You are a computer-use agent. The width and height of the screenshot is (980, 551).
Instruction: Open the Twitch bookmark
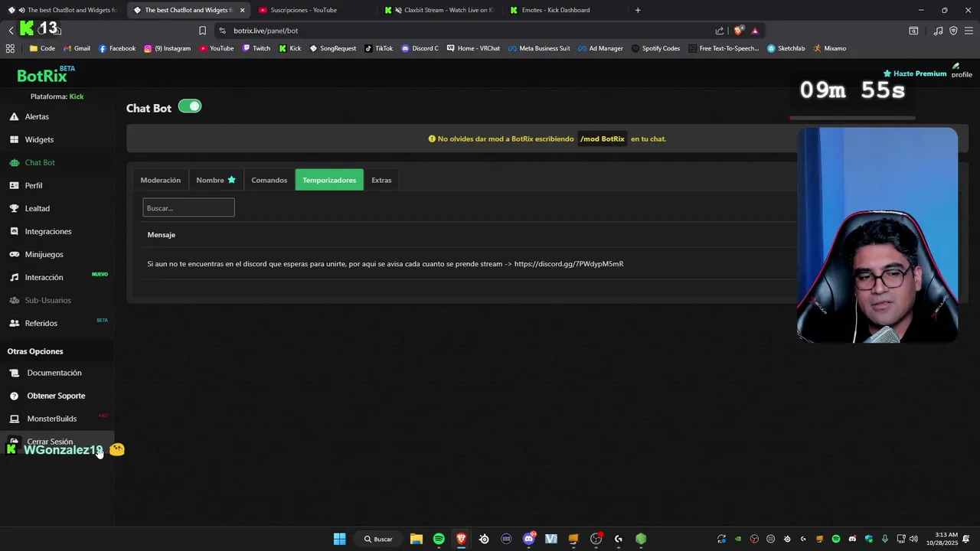click(x=256, y=48)
